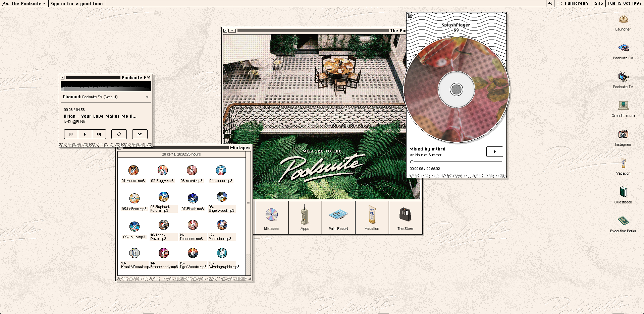Screen dimensions: 644x314
Task: Click the Palm Report dock icon
Action: 338,217
